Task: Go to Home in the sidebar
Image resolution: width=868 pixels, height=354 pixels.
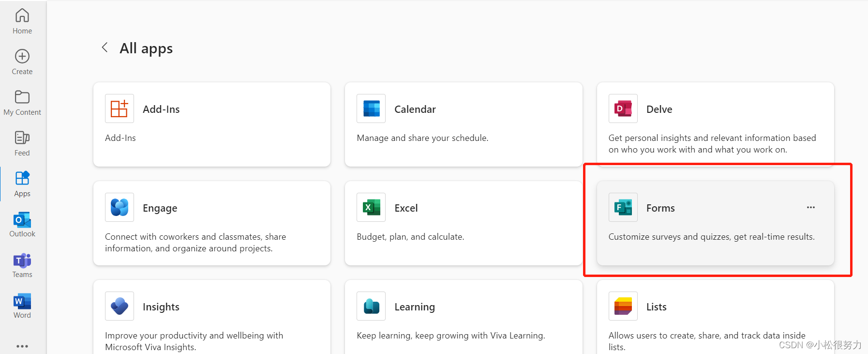Action: (22, 21)
